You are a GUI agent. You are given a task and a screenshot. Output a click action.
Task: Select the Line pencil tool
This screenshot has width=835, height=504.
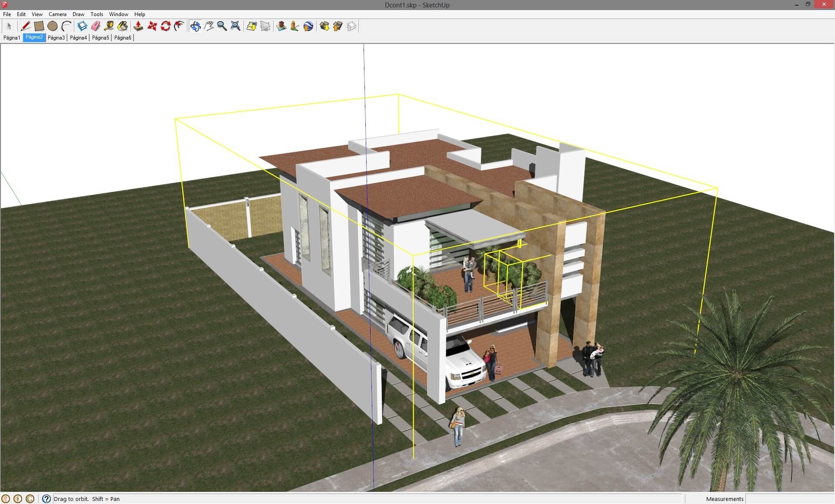click(25, 27)
